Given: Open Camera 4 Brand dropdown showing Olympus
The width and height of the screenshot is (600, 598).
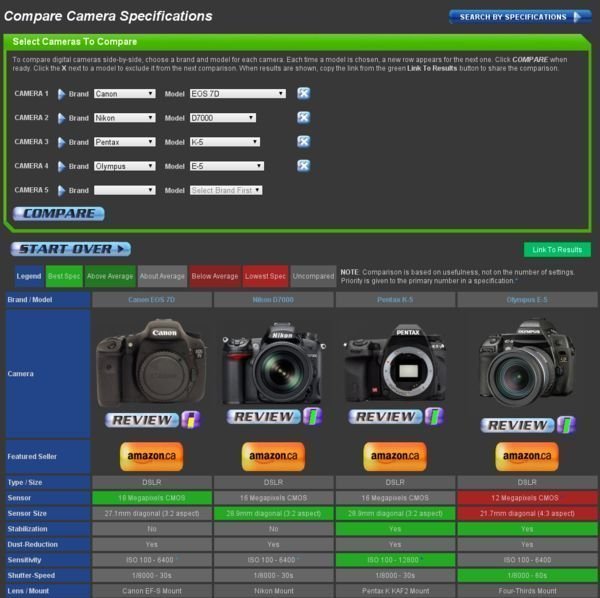Looking at the screenshot, I should click(125, 166).
